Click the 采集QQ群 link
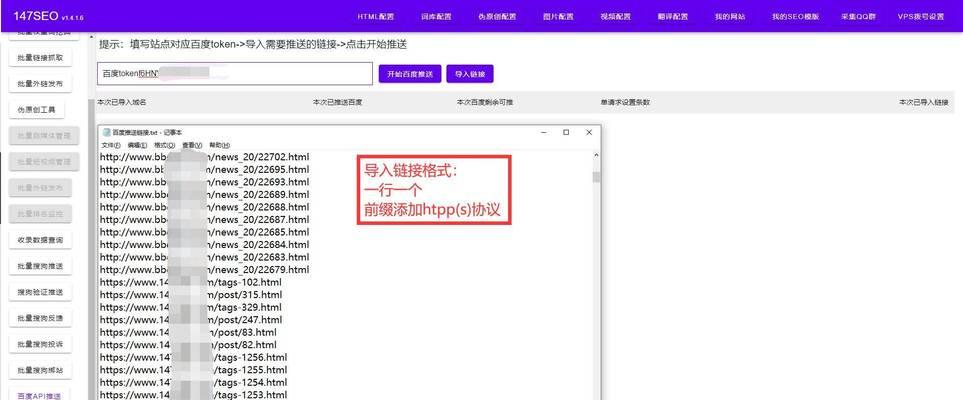Screen dimensions: 963x400 (x=858, y=17)
